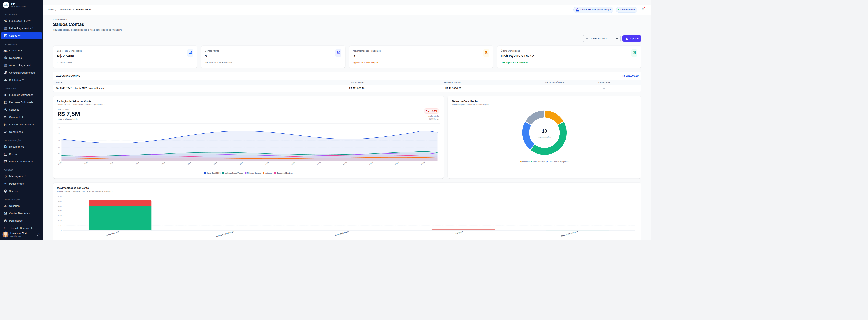Screen dimensions: 868x320
Task: Click the Sanções gavel icon
Action: point(5,110)
